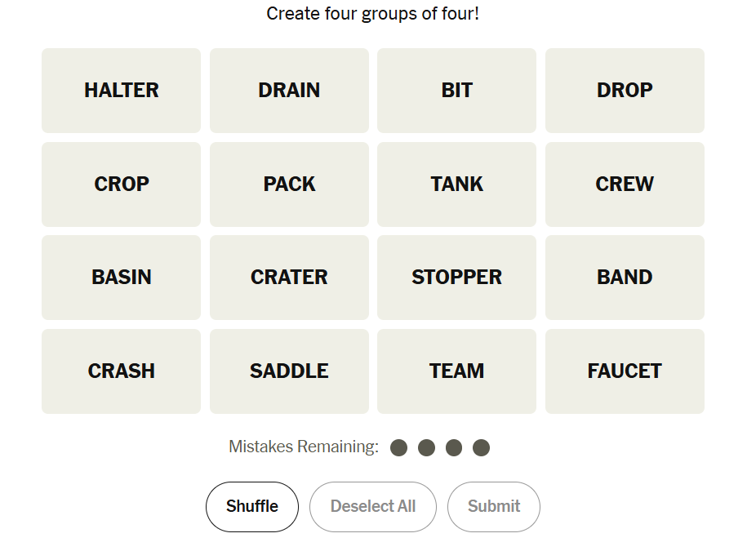Viewport: 747px width, 560px height.
Task: Select the HALTER word tile
Action: (121, 91)
